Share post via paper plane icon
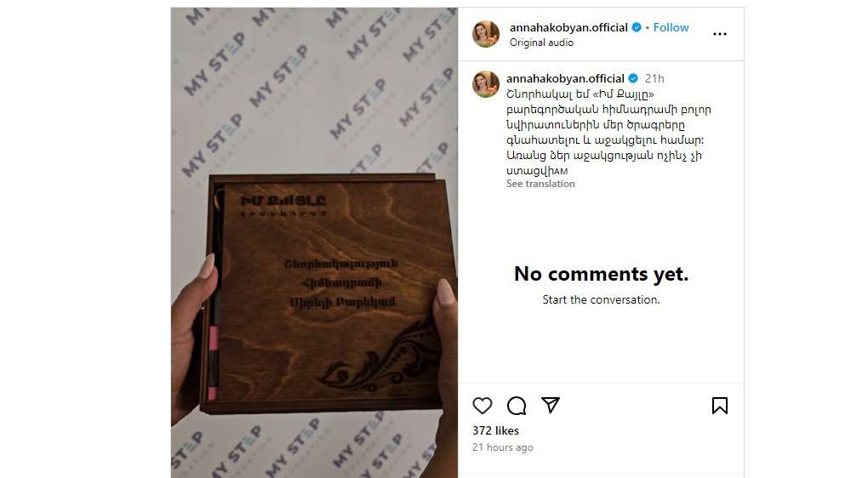 [551, 406]
